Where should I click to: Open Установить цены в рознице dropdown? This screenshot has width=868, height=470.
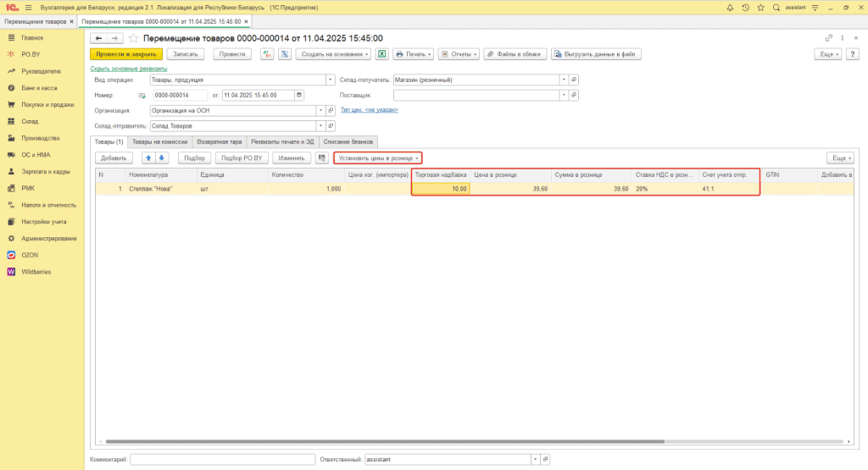coord(378,158)
